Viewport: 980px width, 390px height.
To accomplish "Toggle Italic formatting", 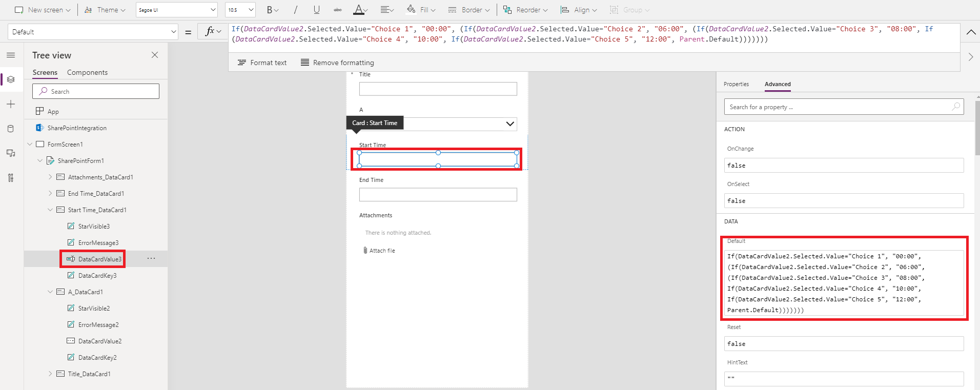I will coord(296,10).
